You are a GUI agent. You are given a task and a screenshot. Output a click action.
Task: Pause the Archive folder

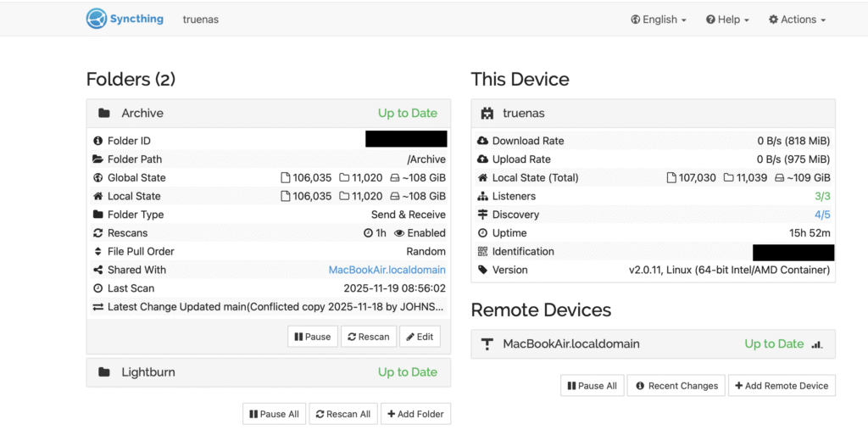click(313, 337)
